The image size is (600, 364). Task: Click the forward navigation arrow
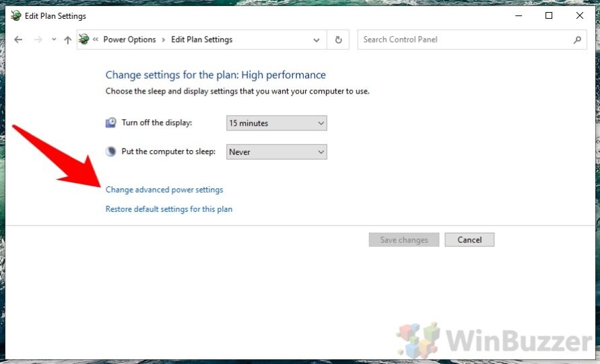38,40
